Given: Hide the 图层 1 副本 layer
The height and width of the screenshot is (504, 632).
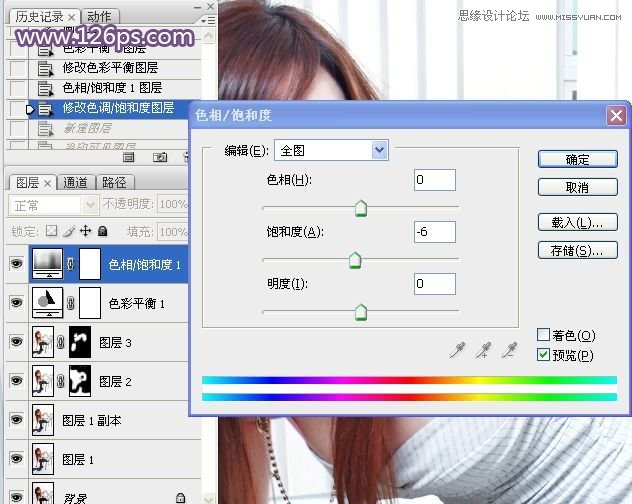Looking at the screenshot, I should [x=16, y=419].
